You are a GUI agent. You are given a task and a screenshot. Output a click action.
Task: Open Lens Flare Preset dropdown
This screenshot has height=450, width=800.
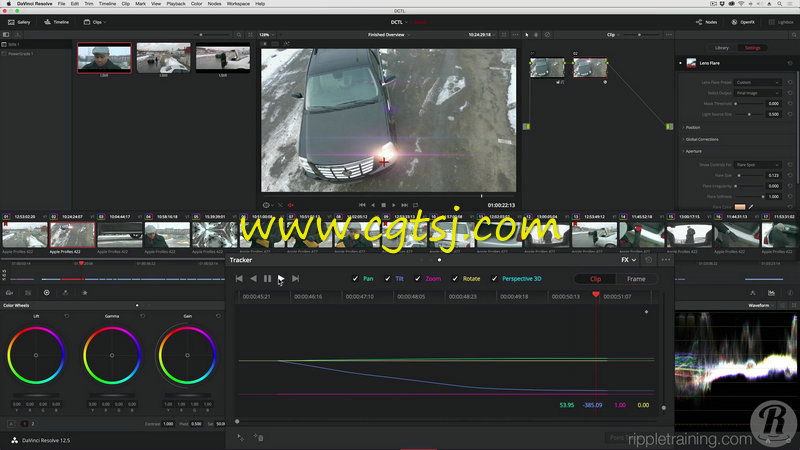758,82
